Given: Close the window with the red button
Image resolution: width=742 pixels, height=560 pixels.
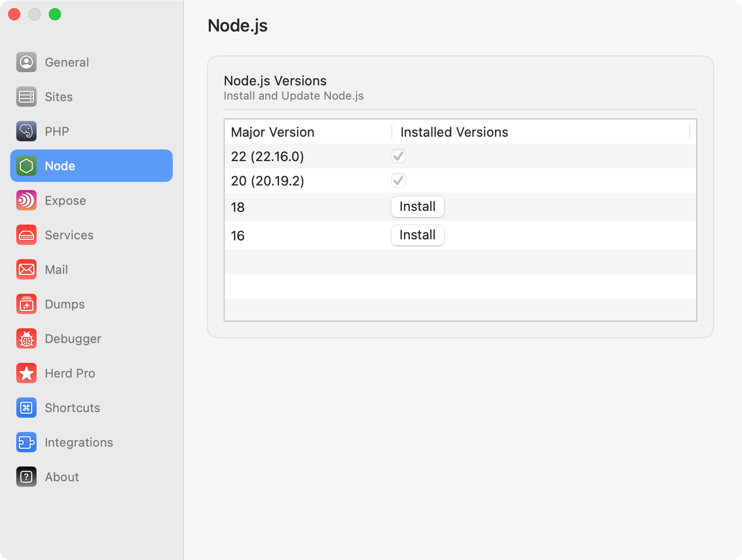Looking at the screenshot, I should click(x=14, y=14).
